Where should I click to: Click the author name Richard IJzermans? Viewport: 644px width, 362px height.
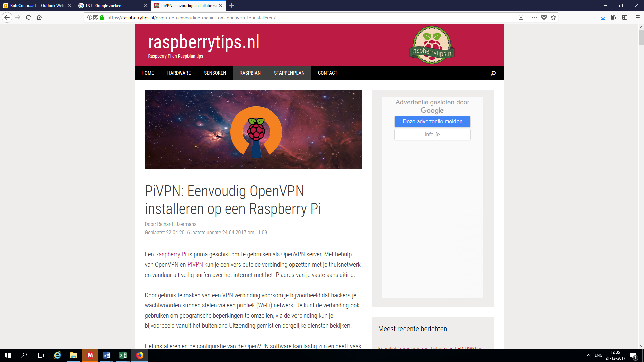coord(177,224)
